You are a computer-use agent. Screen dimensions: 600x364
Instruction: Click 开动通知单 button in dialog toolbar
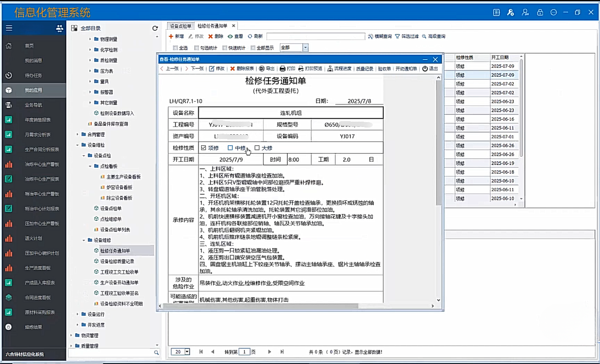tap(406, 69)
